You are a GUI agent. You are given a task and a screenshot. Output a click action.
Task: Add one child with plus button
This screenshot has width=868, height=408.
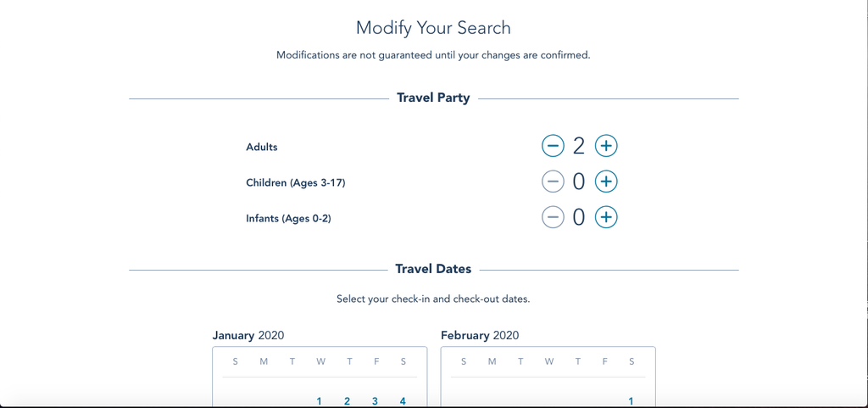[605, 182]
